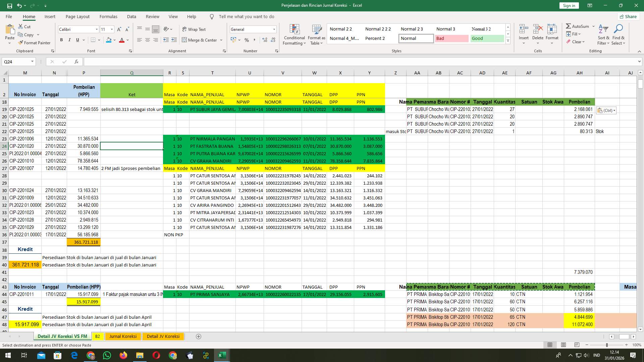
Task: Open Conditional Formatting options
Action: (294, 34)
